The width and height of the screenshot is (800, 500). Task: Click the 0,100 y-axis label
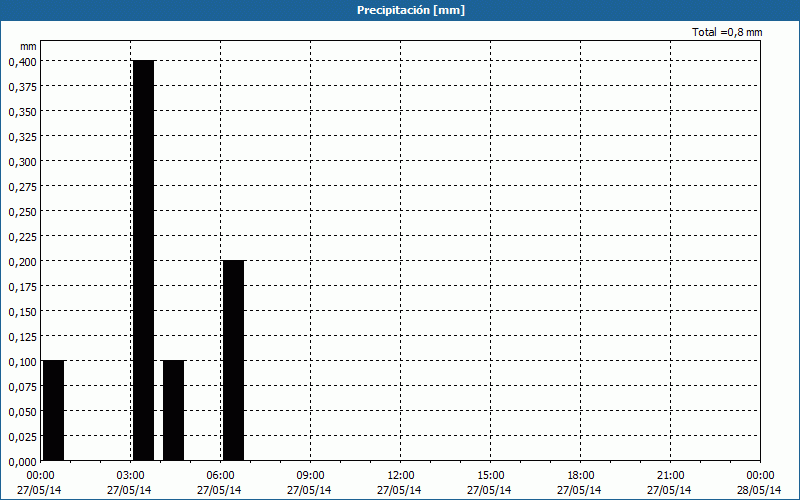click(22, 362)
